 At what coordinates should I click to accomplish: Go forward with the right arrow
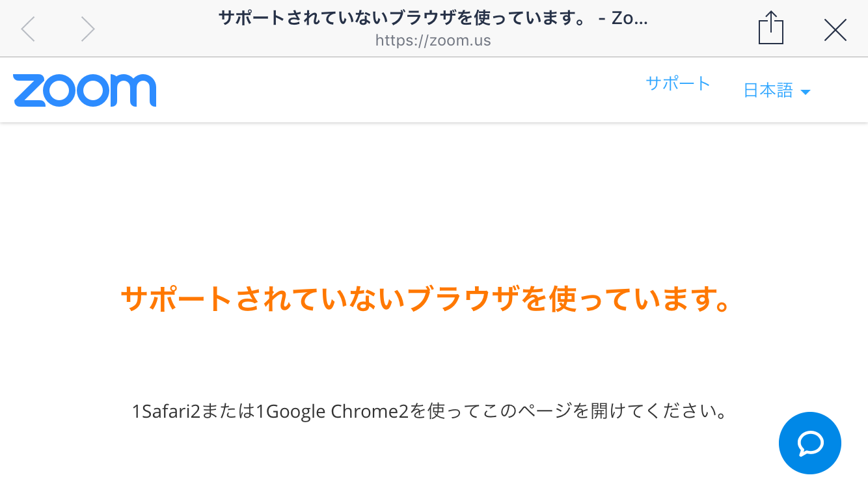pos(88,29)
